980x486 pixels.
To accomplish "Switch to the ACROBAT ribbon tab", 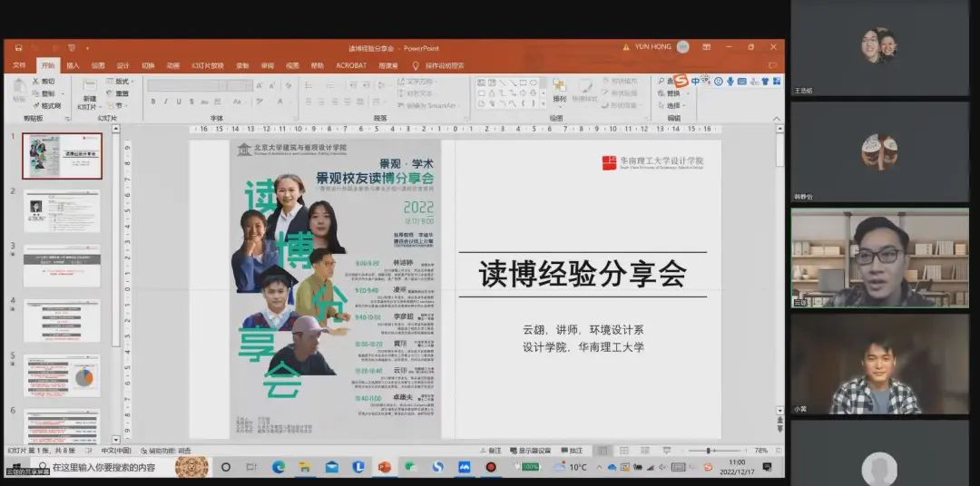I will point(351,65).
